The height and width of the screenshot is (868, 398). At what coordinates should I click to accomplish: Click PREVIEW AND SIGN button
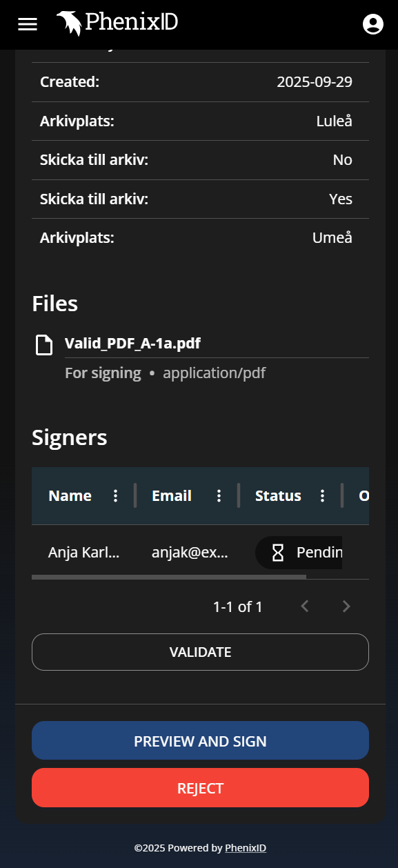(200, 741)
